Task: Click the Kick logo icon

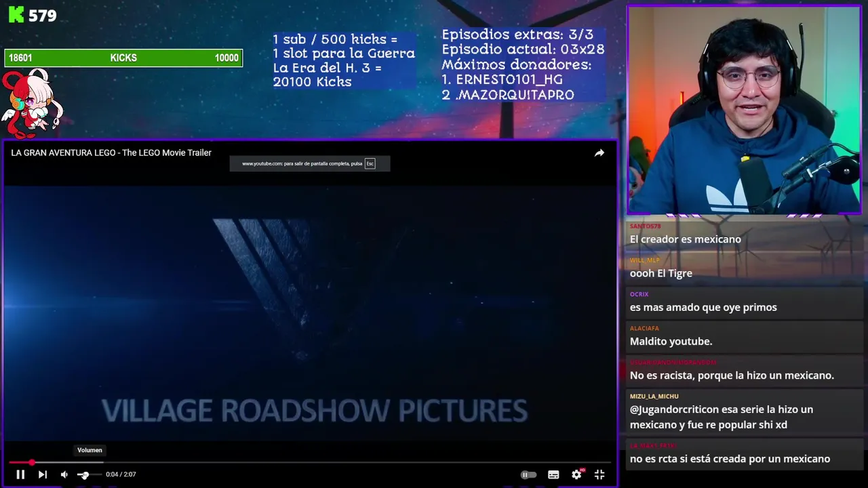Action: point(16,15)
